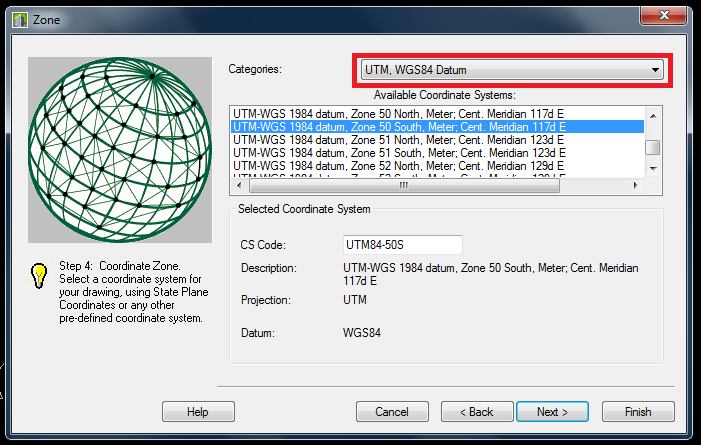
Task: Click the Cancel button
Action: [392, 411]
